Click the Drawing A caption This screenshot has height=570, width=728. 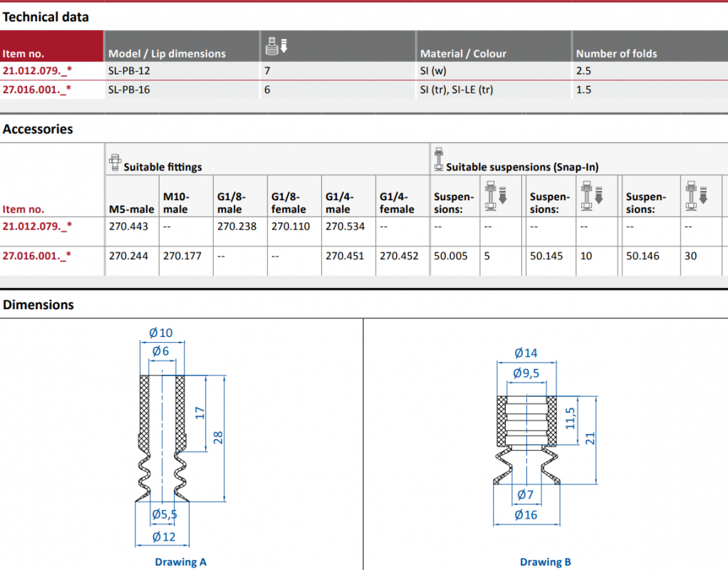point(181,561)
